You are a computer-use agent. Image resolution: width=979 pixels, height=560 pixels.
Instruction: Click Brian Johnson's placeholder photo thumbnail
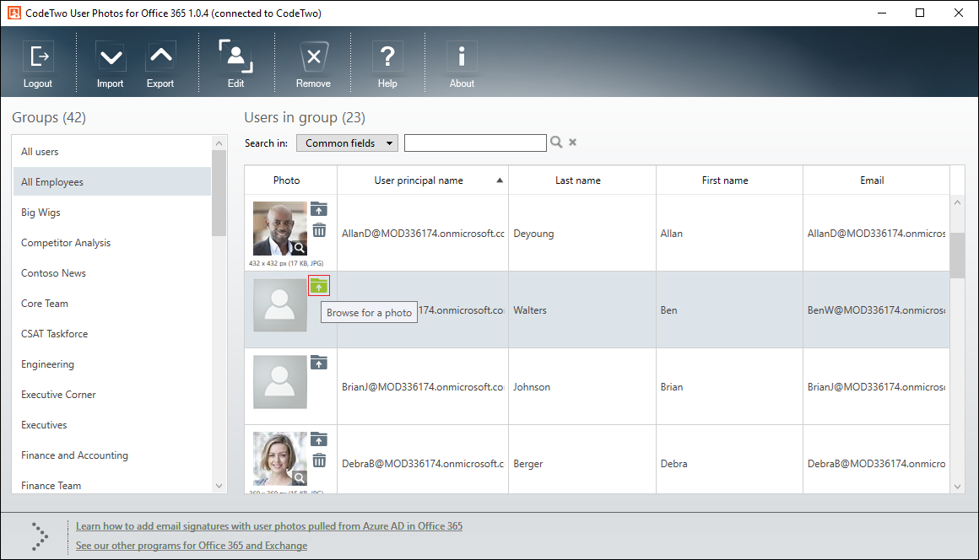279,382
